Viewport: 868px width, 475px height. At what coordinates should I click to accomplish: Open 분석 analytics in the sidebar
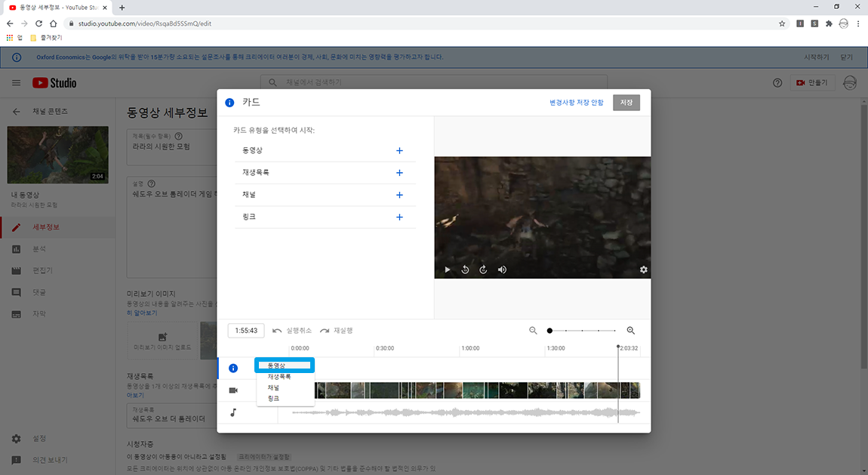57,249
